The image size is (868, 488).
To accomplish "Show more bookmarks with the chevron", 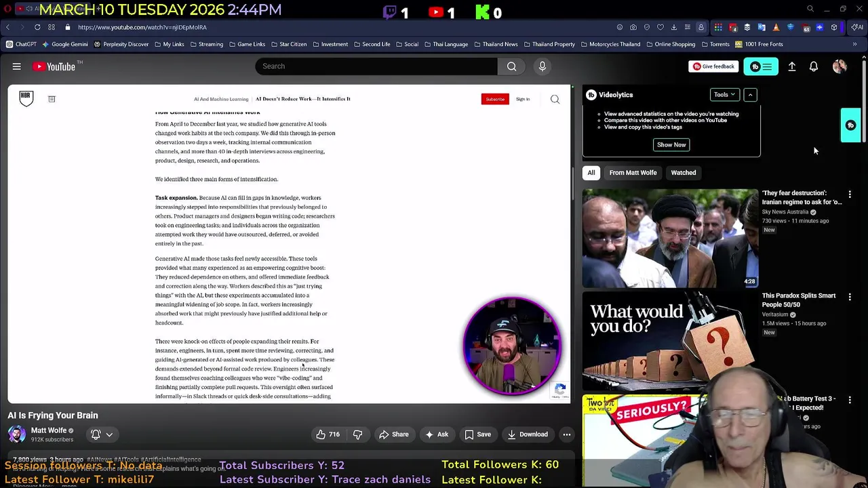I will (854, 44).
